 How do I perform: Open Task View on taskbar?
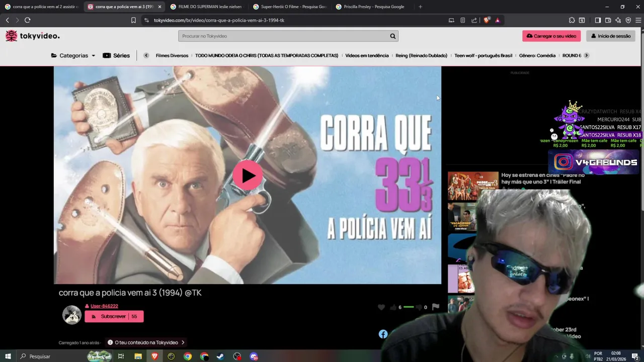[121, 356]
